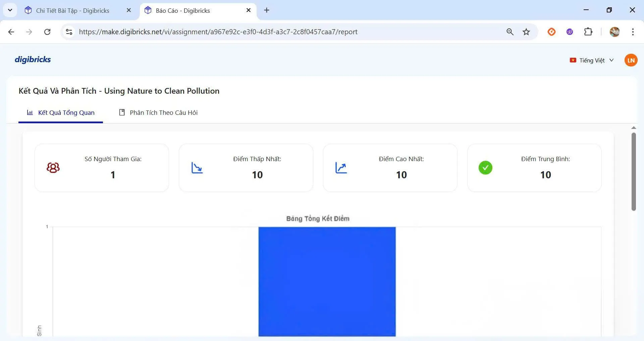Screen dimensions: 644x341
Task: Click the green checkmark average score icon
Action: click(x=485, y=167)
